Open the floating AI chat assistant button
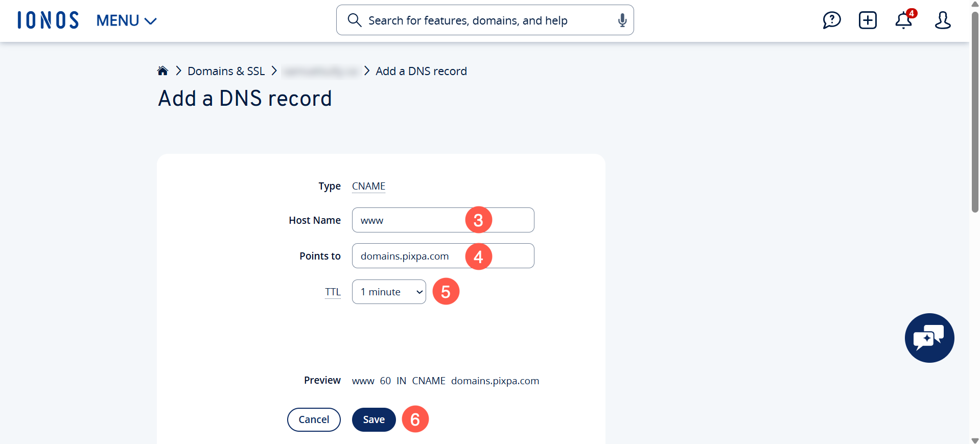 click(x=929, y=338)
